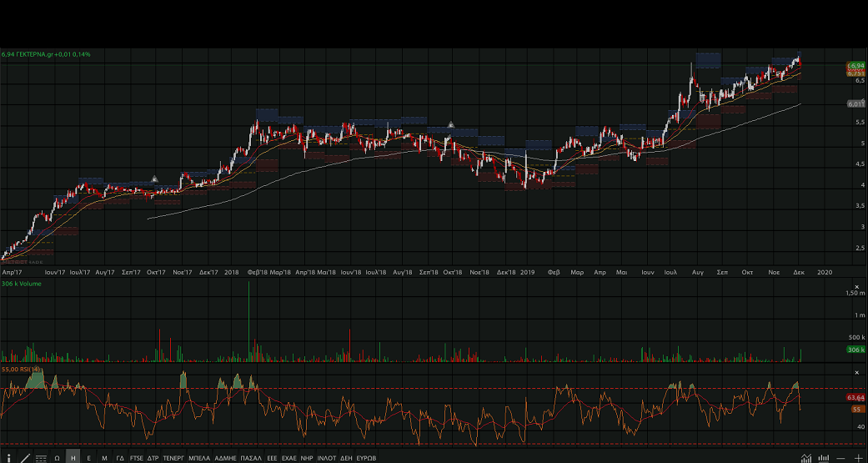
Task: Select the Ω timeframe button
Action: click(x=57, y=458)
